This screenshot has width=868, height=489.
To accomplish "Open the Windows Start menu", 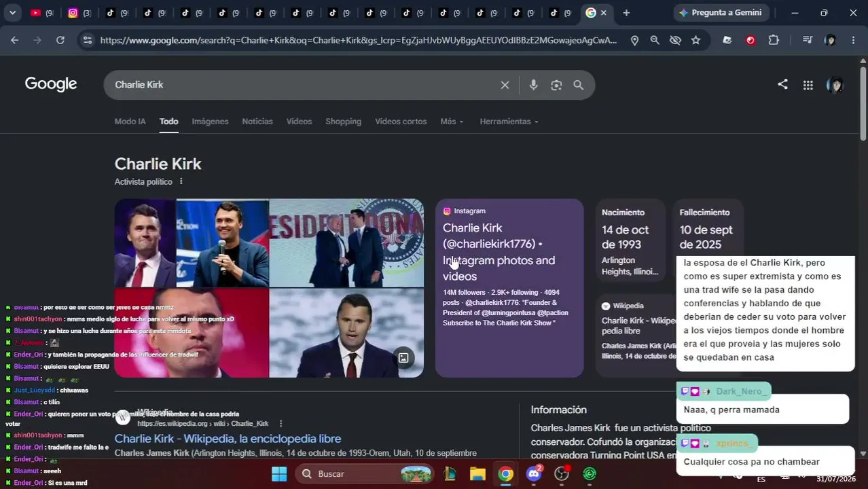I will click(278, 473).
